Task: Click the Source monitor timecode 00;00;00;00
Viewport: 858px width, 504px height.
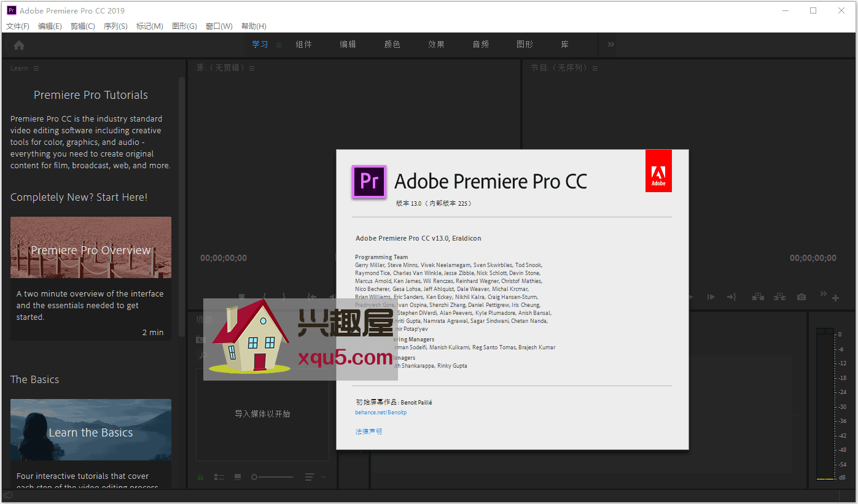Action: click(224, 258)
